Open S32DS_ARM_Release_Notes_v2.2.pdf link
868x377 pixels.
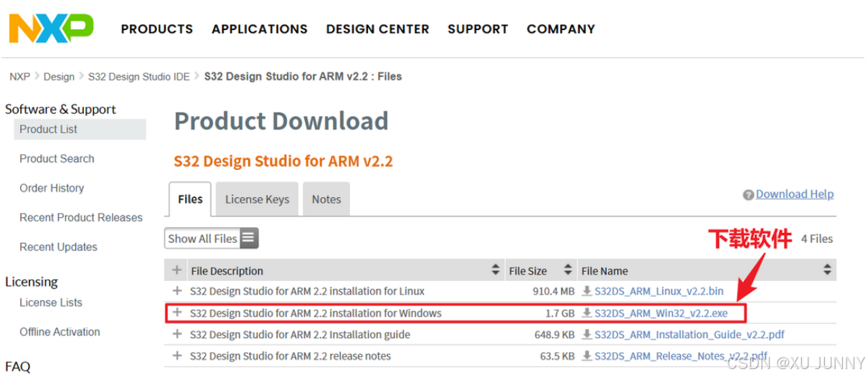pos(681,356)
